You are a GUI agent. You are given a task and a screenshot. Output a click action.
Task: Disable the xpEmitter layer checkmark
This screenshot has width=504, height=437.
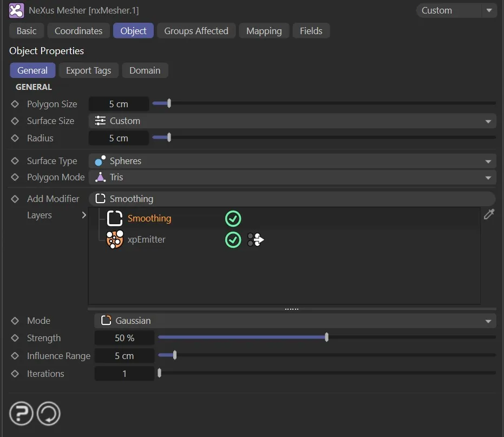point(233,240)
